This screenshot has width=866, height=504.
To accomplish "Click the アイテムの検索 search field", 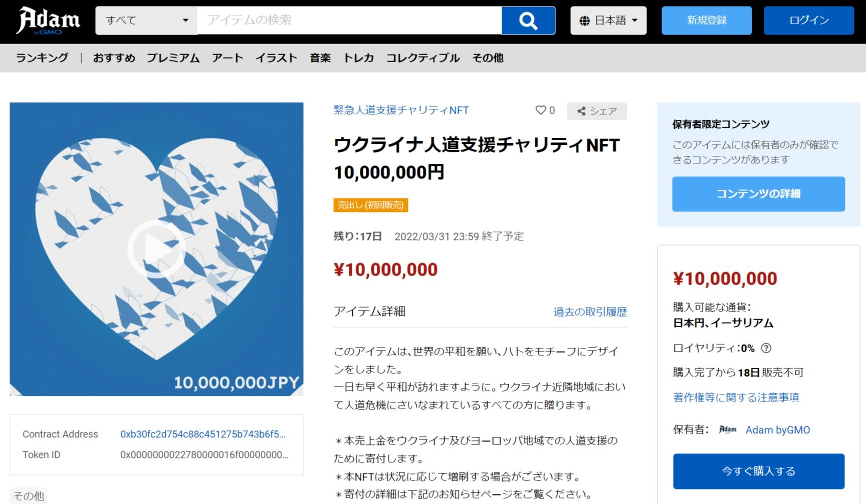I will [x=349, y=21].
